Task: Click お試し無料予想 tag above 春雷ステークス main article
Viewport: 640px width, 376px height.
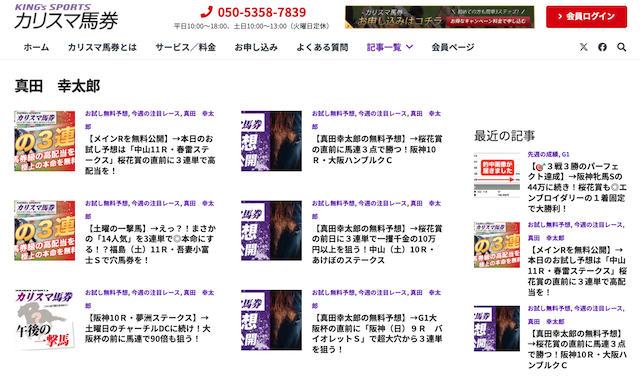Action: coord(106,113)
